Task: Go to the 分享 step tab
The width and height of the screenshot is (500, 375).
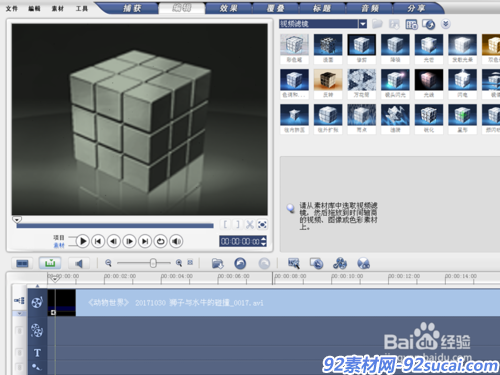Action: [x=416, y=8]
